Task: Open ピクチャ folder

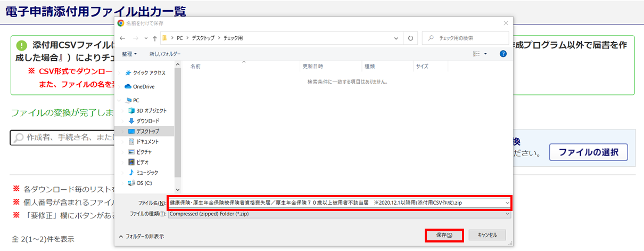Action: pos(140,152)
